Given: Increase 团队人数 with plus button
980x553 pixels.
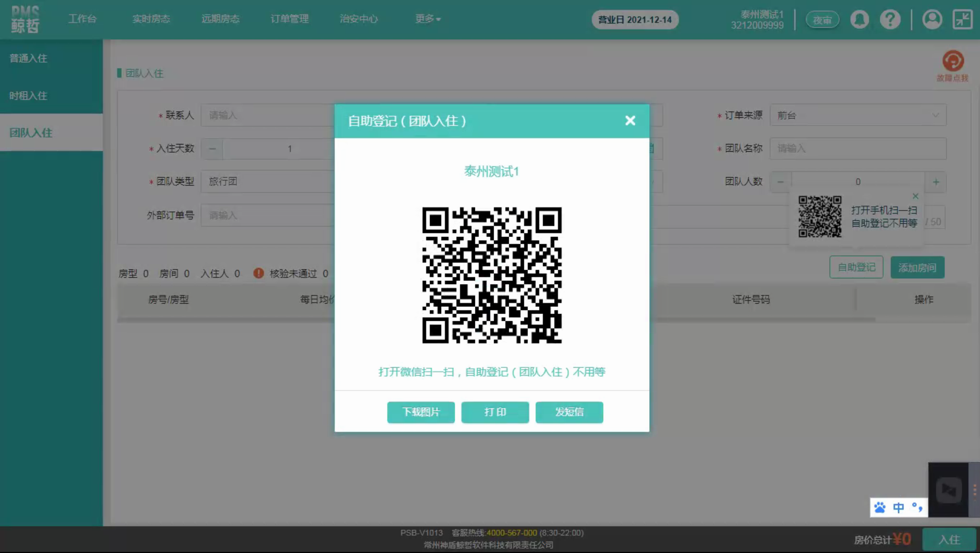Looking at the screenshot, I should pos(936,182).
